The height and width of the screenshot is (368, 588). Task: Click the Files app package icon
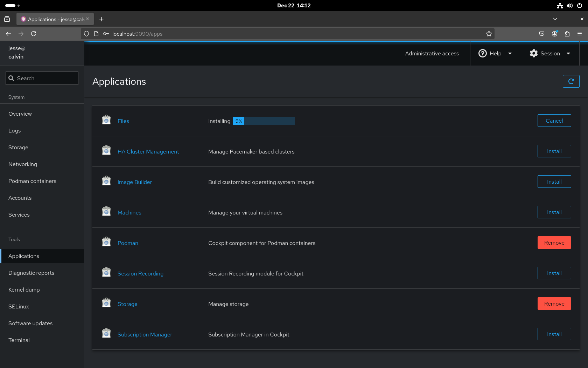[106, 120]
